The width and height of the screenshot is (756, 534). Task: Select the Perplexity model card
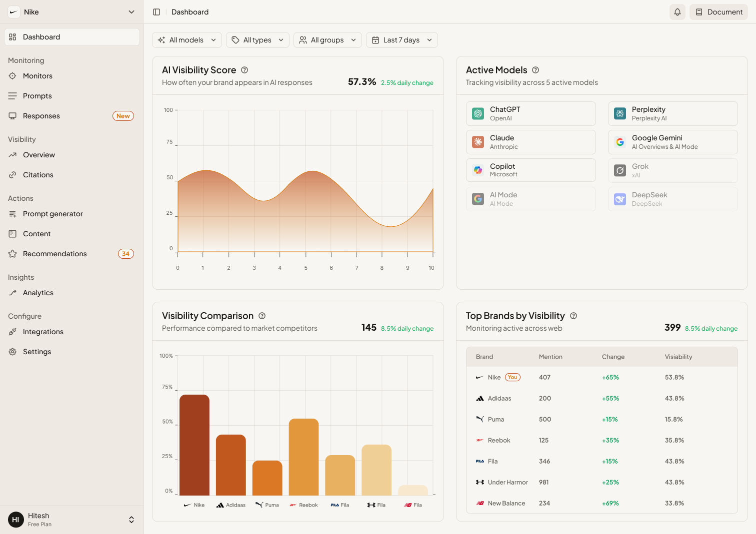[x=673, y=114]
